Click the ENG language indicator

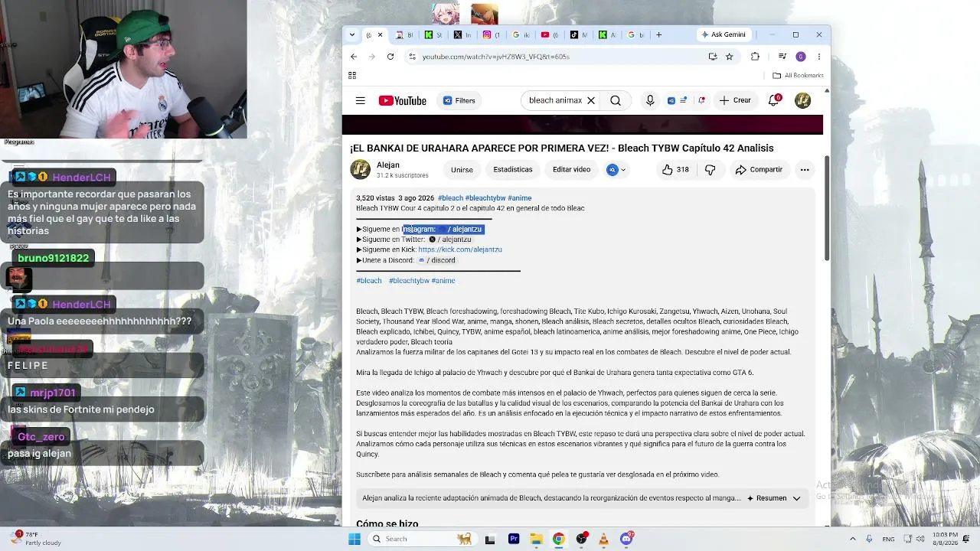[888, 539]
